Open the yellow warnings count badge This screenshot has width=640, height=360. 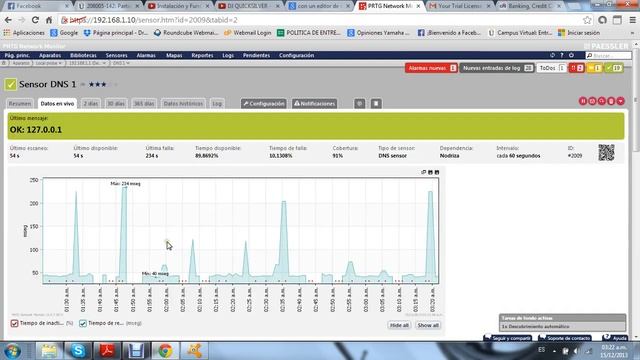click(594, 68)
